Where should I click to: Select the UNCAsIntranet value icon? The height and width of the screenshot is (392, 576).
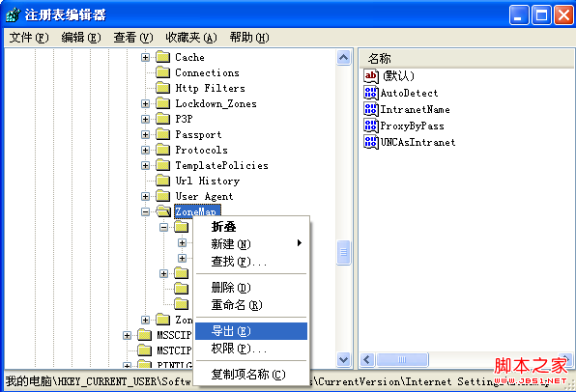tap(371, 142)
